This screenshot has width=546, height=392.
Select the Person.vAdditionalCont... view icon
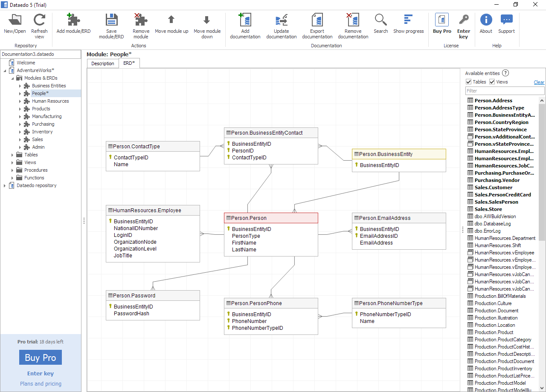pyautogui.click(x=470, y=137)
